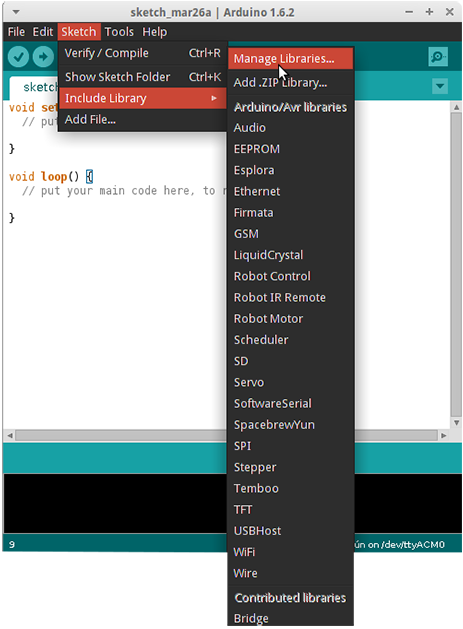
Task: Include the Temboo library
Action: 290,489
